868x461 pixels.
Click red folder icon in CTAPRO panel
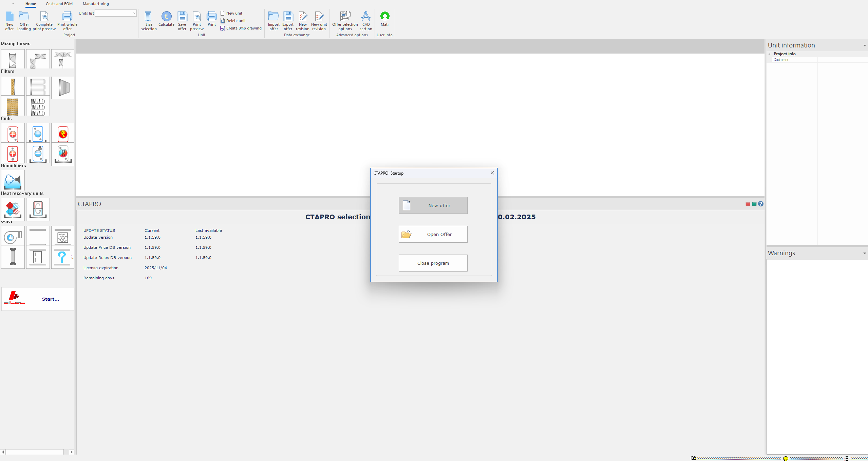tap(748, 204)
